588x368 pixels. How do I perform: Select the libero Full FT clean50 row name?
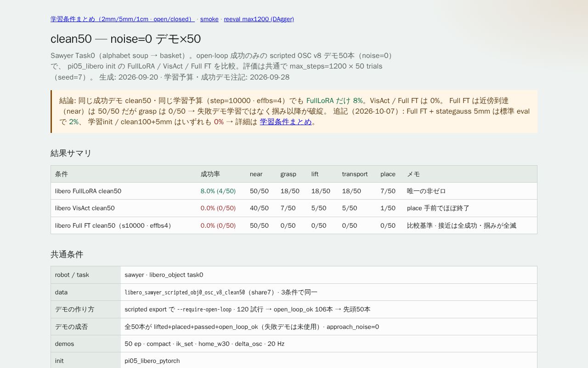(115, 225)
